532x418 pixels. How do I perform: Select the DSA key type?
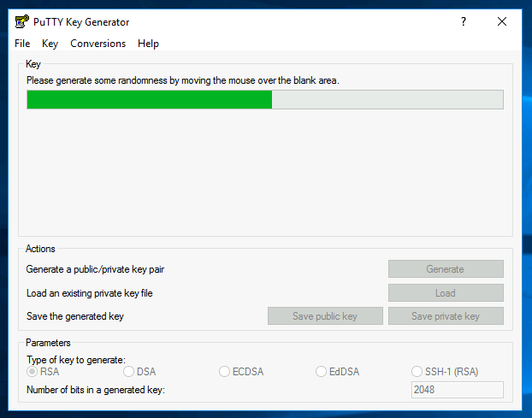(129, 372)
